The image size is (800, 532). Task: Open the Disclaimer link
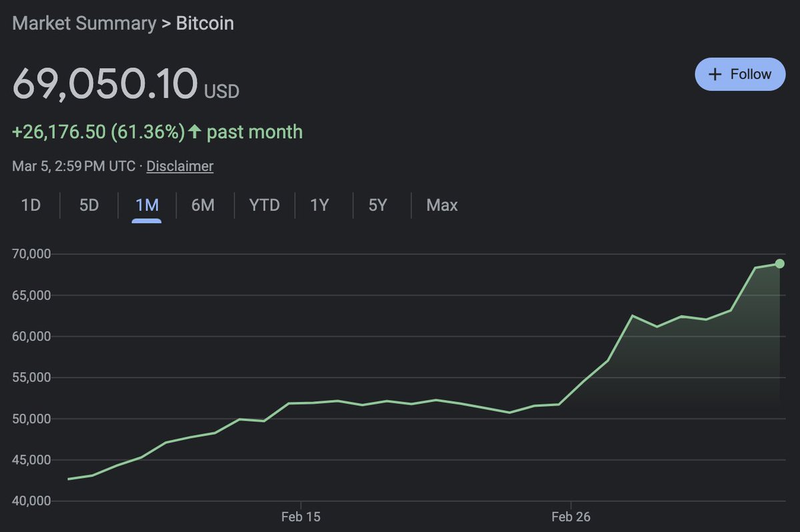coord(180,166)
